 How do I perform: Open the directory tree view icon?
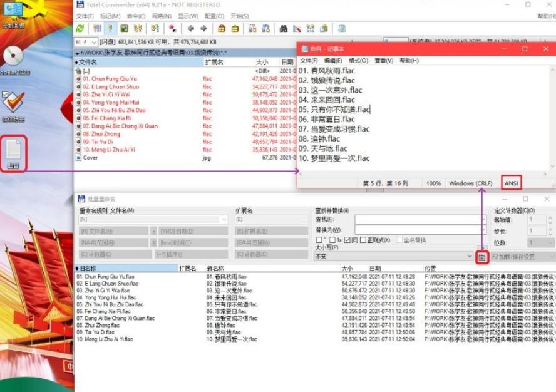(x=138, y=29)
